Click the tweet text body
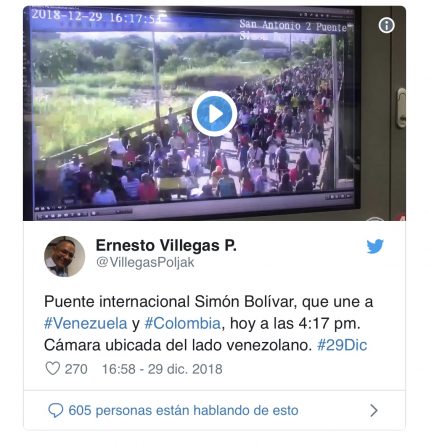 (208, 323)
